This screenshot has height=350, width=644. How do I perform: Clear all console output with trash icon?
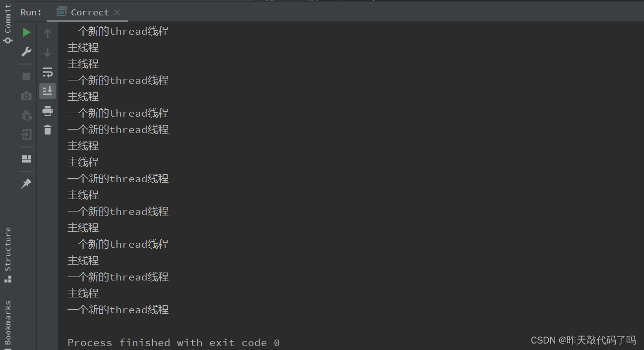click(x=48, y=130)
